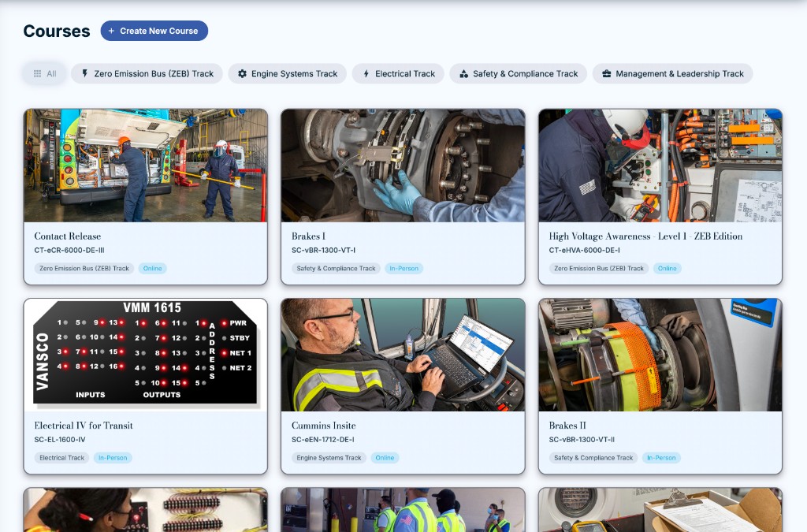Filter by Electrical Track

click(x=398, y=73)
